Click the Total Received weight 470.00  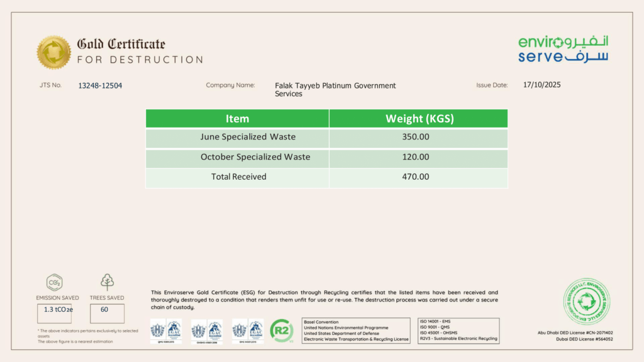point(415,177)
